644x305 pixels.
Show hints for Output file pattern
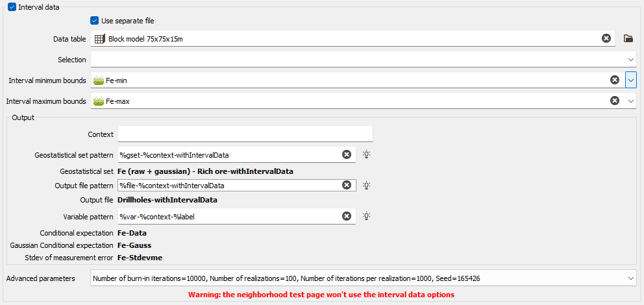pyautogui.click(x=366, y=185)
